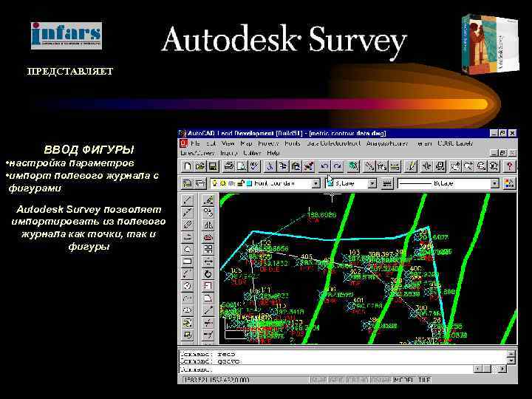Click the Spell check icon
Viewport: 532px width, 399px height.
click(254, 166)
